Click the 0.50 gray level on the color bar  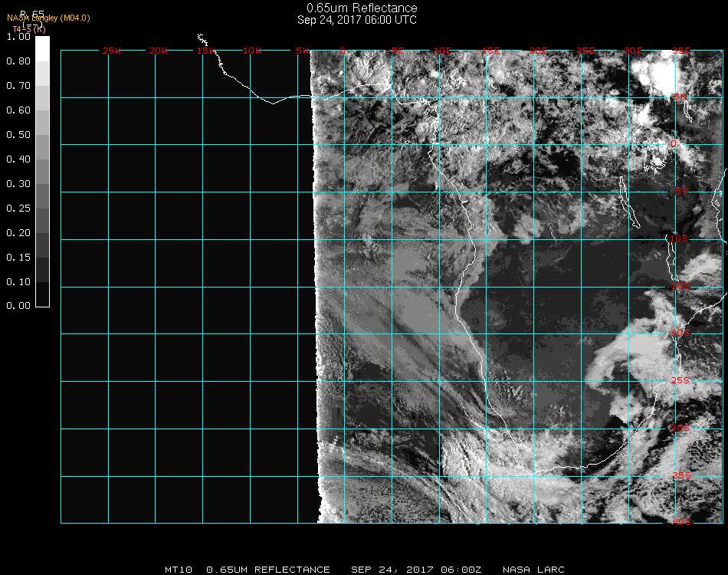click(42, 135)
